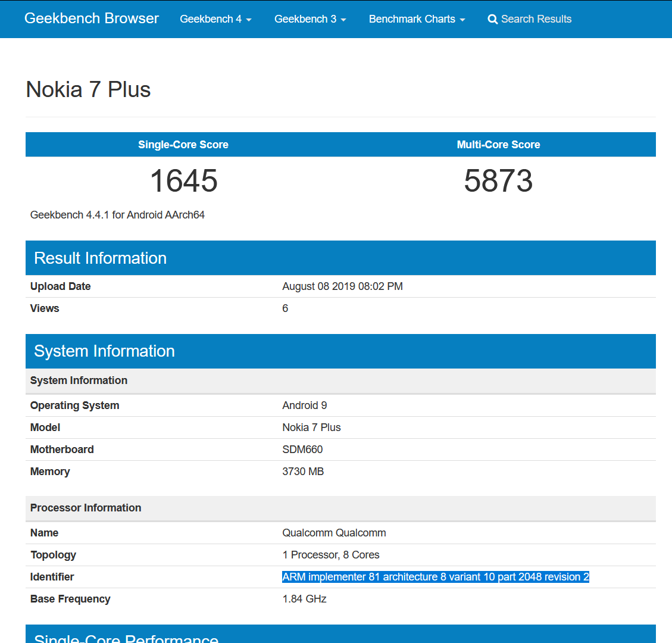This screenshot has height=643, width=672.
Task: Select the multi-core score value 5873
Action: (498, 180)
